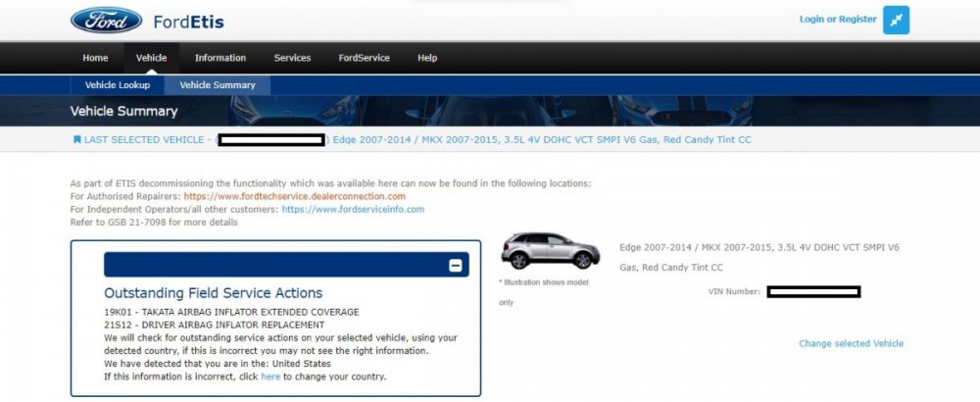The image size is (980, 402).
Task: Click the bookmark icon beside Last Selected Vehicle
Action: point(77,140)
